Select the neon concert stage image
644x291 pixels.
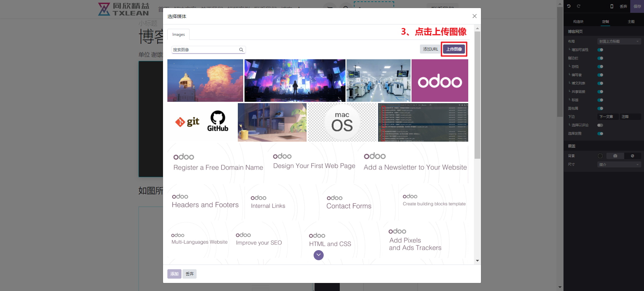tap(295, 80)
